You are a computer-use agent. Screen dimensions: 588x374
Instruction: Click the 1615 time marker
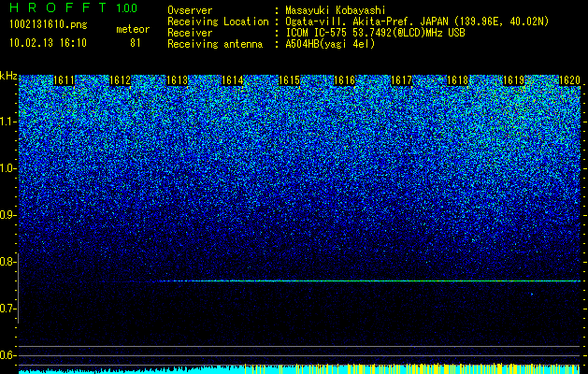(x=290, y=80)
